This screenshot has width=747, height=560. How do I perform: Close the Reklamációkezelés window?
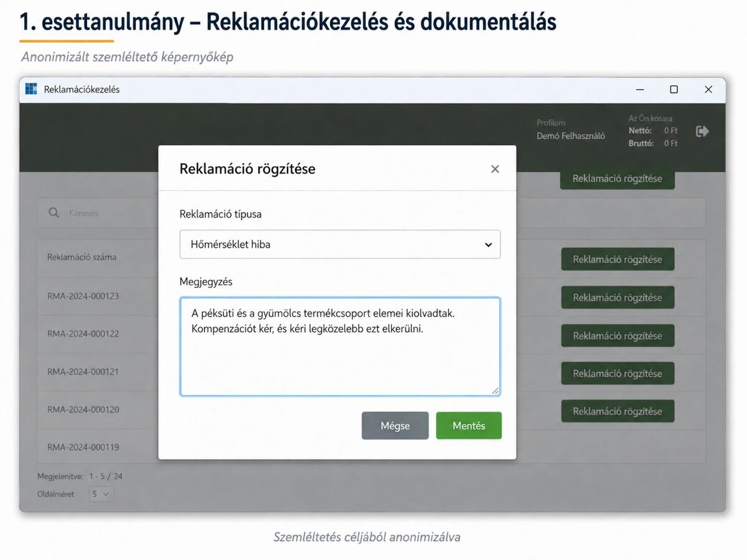coord(708,90)
